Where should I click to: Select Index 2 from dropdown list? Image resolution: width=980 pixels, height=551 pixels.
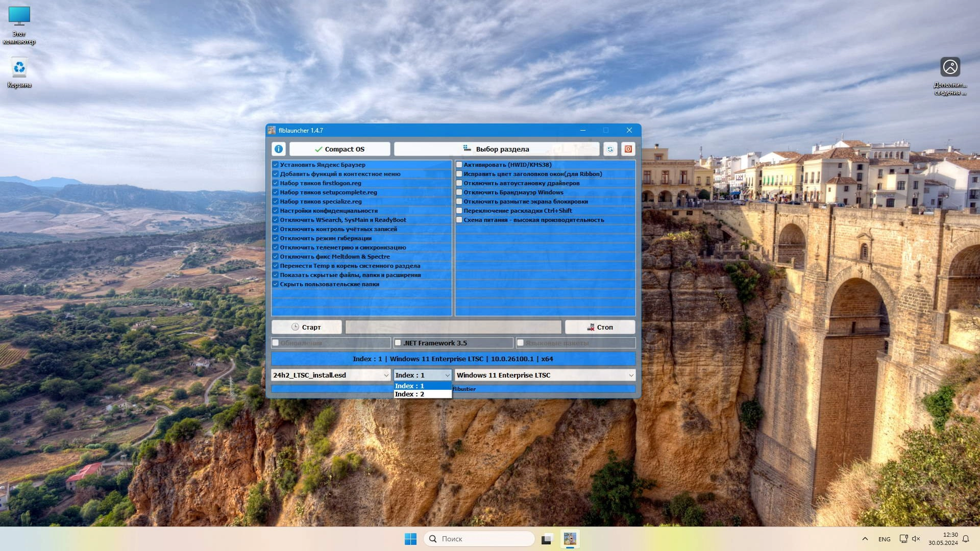409,393
